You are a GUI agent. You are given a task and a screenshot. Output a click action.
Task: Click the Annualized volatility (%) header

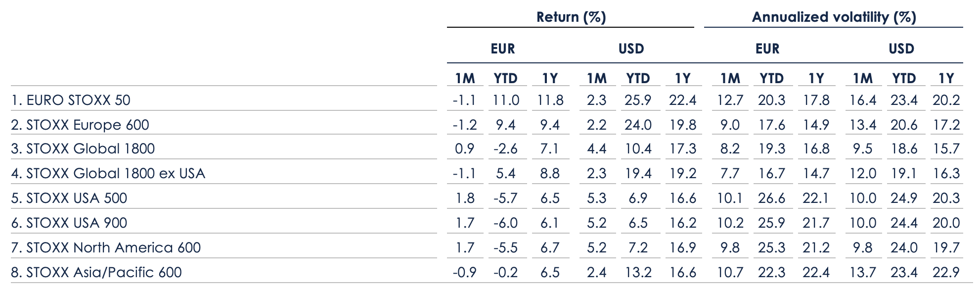pyautogui.click(x=834, y=17)
